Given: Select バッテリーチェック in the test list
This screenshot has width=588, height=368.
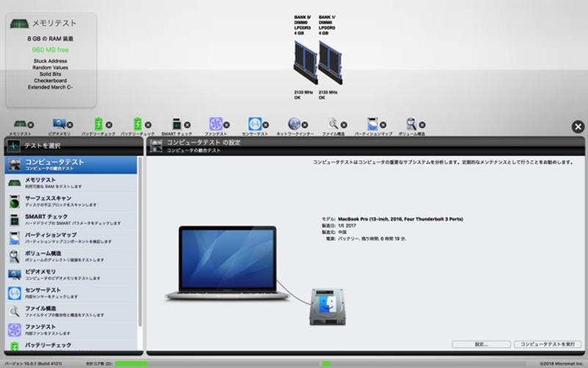Looking at the screenshot, I should tap(71, 345).
